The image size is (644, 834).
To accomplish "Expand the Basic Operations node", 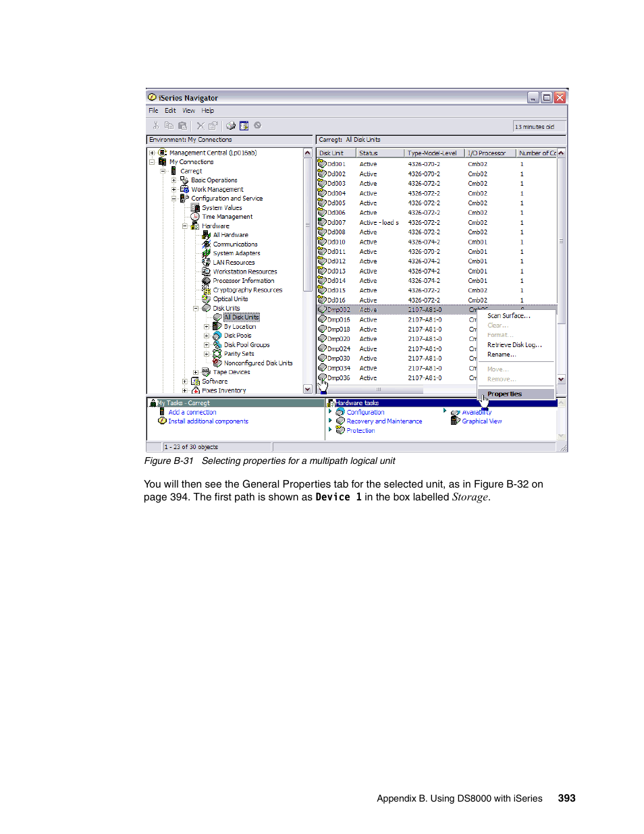I will [x=174, y=180].
